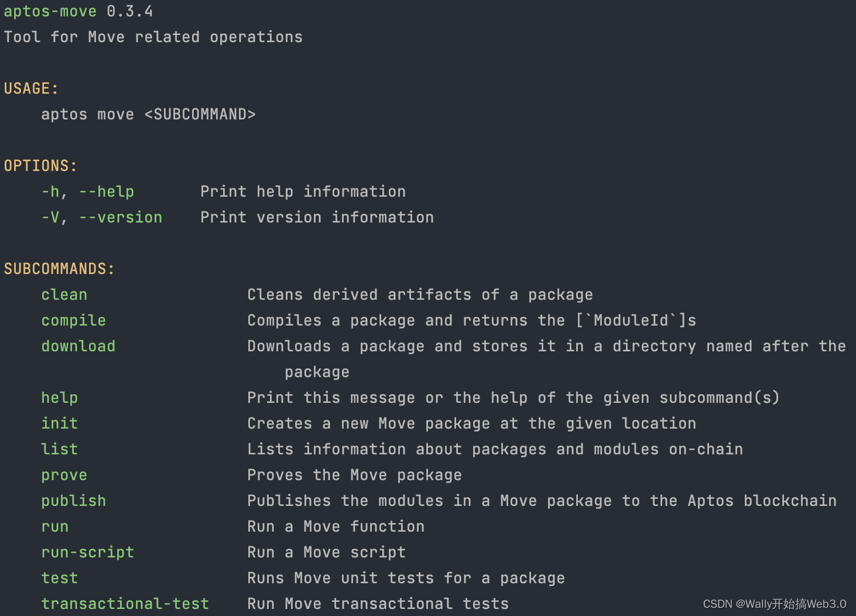Click the '--help' option flag
Screen dimensions: 856x616
[107, 192]
